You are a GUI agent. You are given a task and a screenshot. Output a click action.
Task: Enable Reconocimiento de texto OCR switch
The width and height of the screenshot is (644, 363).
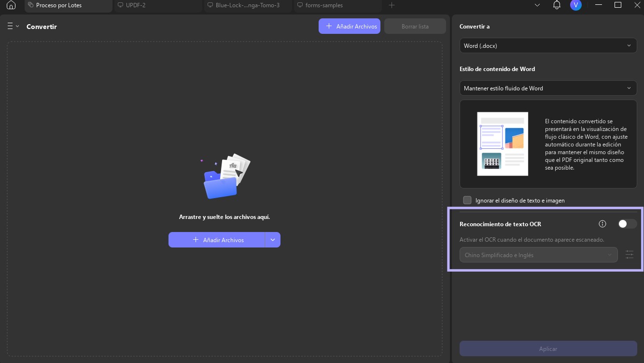(627, 224)
